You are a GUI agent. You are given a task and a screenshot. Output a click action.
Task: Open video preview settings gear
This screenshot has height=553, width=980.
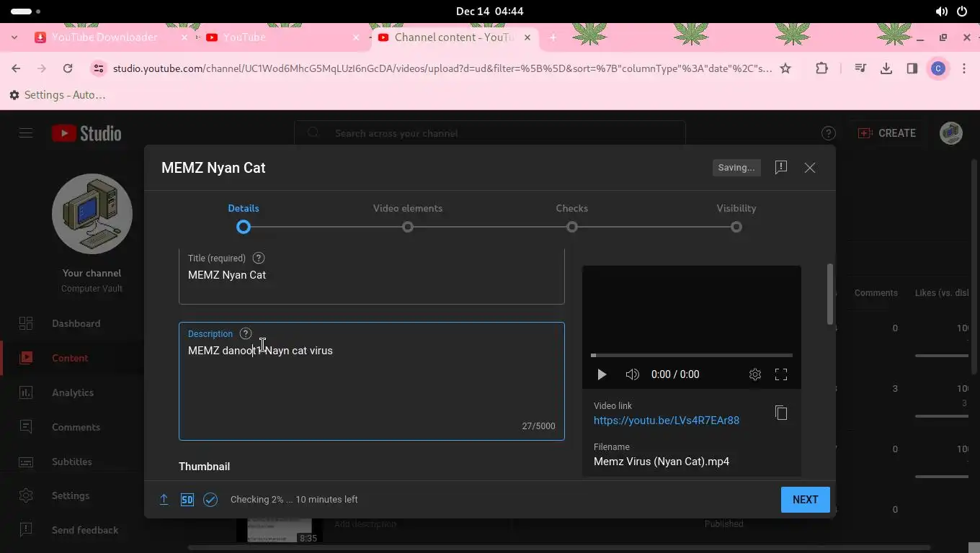tap(755, 374)
